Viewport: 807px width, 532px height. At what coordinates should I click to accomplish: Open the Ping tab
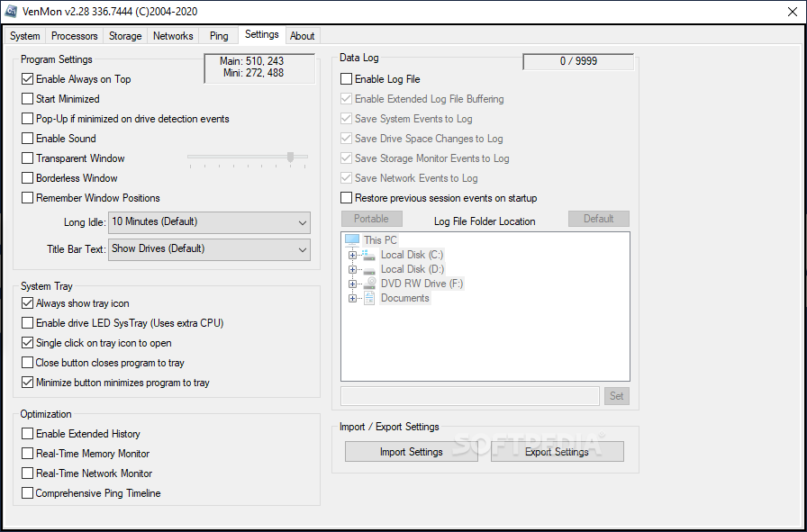click(x=219, y=36)
